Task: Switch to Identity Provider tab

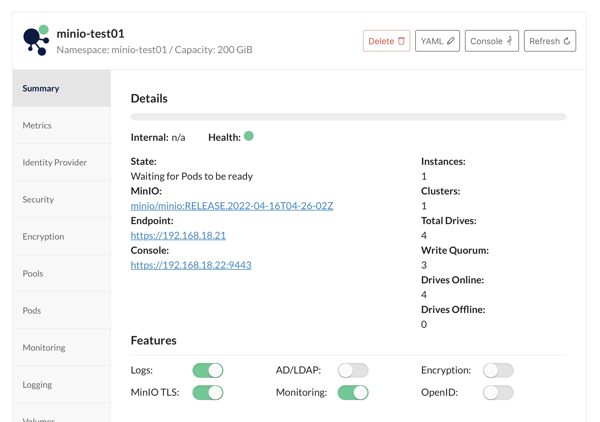Action: pos(62,163)
